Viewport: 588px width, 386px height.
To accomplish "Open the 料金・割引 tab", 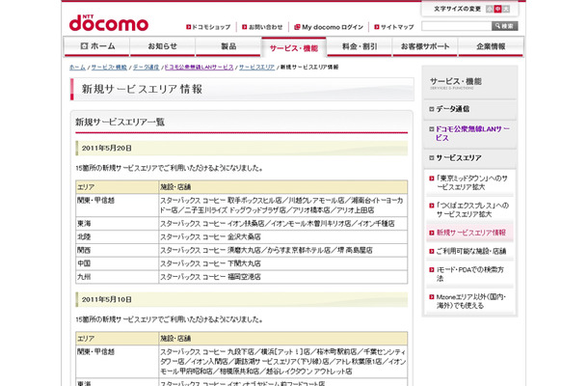I will tap(360, 46).
